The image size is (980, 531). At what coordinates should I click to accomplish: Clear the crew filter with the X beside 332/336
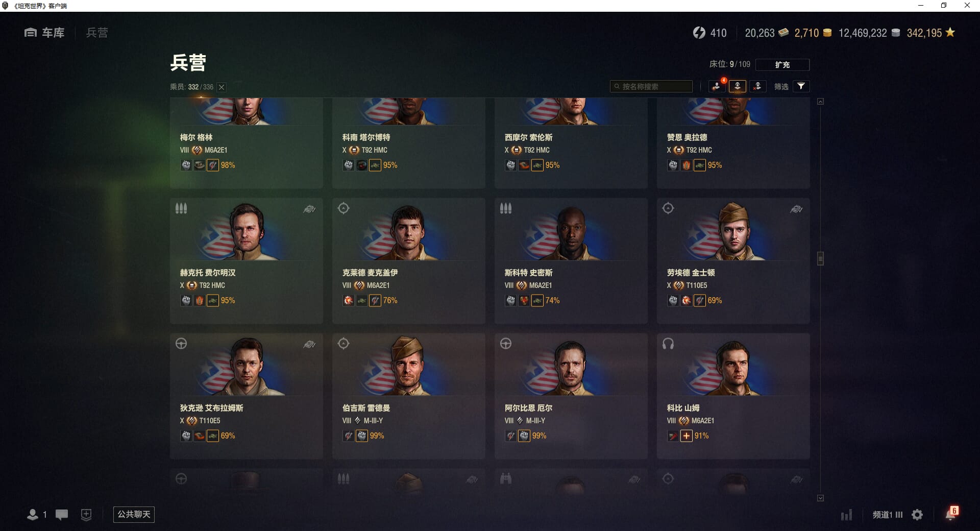222,87
